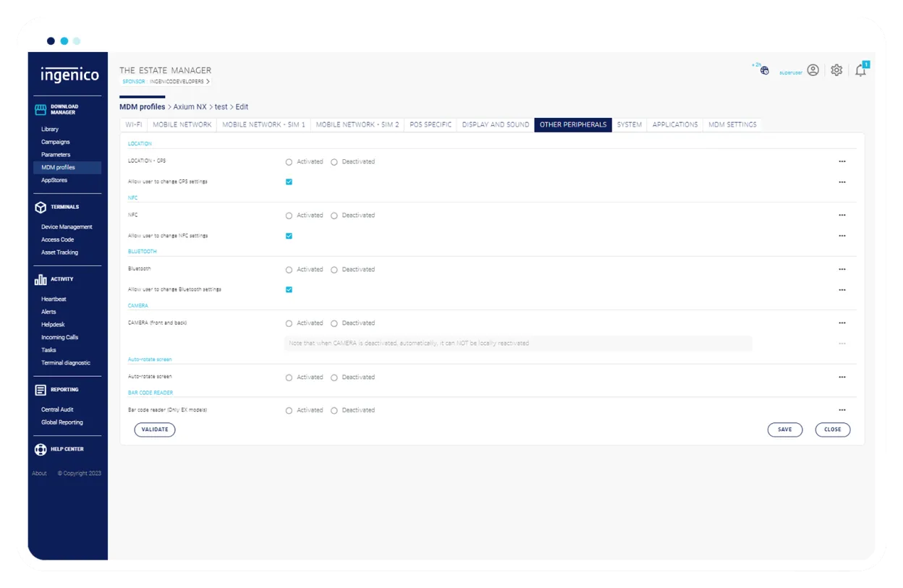Select Activated for Auto-rotate screen
This screenshot has width=903, height=588.
point(289,378)
